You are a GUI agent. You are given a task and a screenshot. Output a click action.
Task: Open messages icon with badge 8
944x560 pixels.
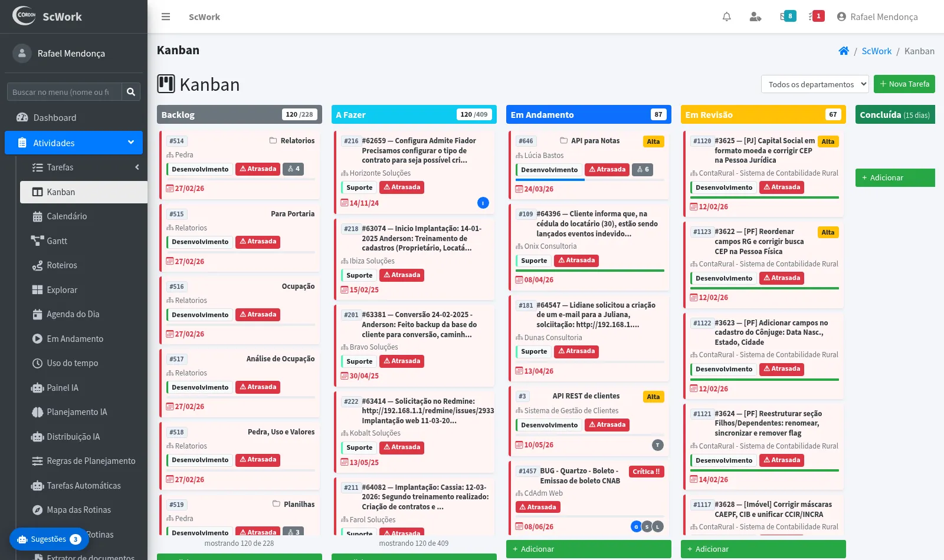[x=788, y=17]
